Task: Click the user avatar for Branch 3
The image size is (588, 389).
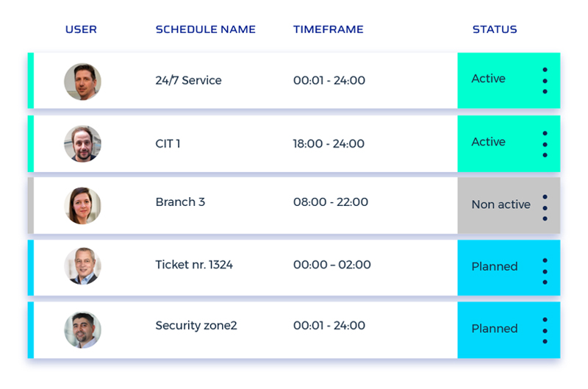Action: (82, 206)
